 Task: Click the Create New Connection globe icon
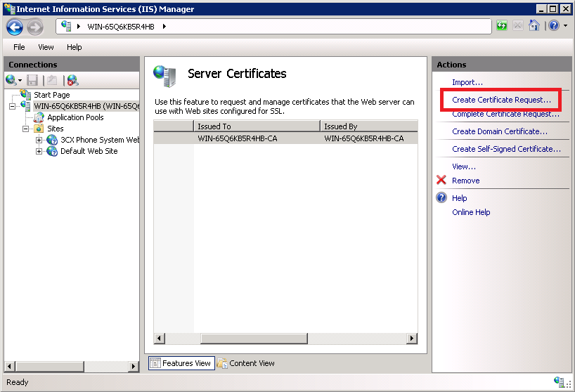(11, 79)
